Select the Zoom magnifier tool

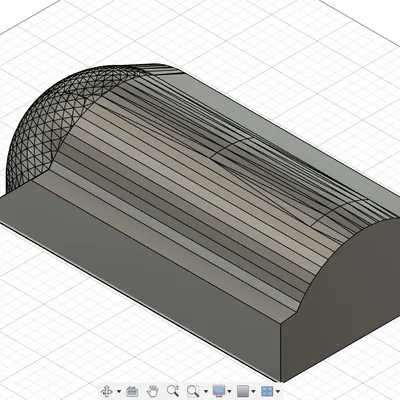(x=173, y=391)
